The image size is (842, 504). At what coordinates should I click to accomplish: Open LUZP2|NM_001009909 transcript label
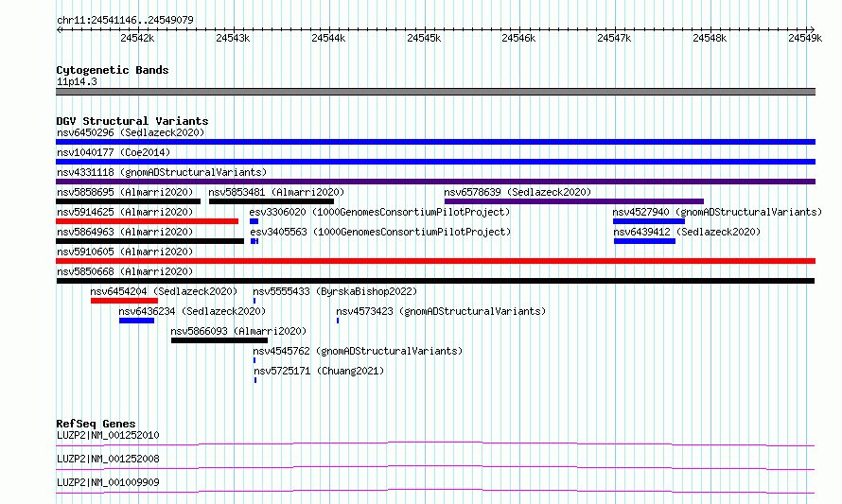click(x=108, y=482)
